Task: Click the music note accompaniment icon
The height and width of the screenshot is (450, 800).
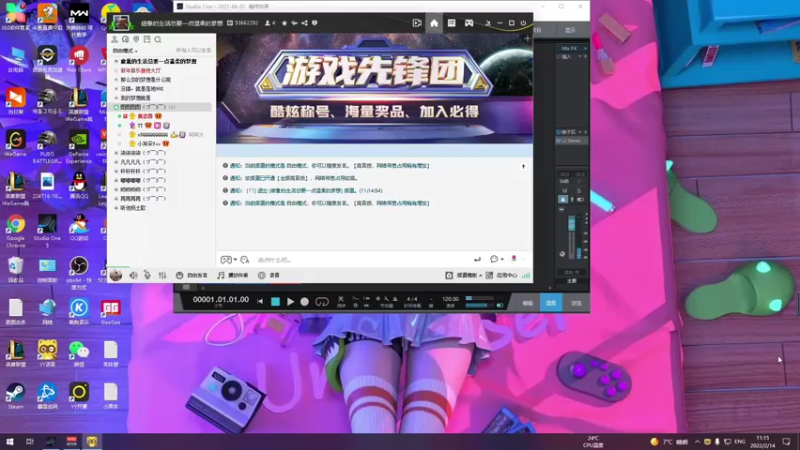Action: pos(220,275)
